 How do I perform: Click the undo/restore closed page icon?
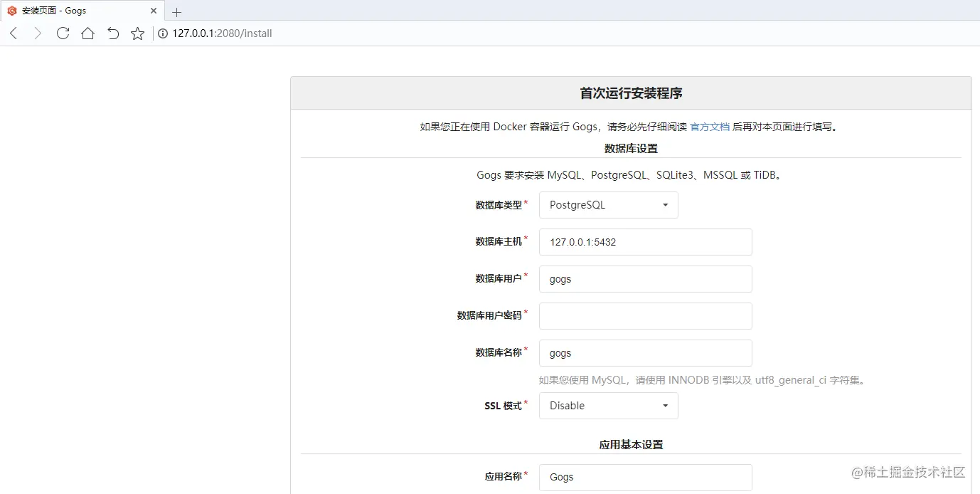[112, 33]
